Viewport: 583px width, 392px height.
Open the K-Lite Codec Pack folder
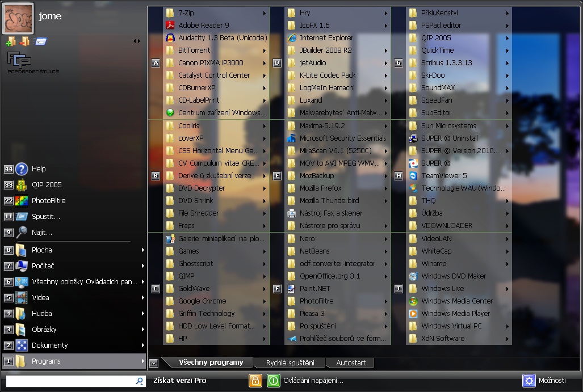pyautogui.click(x=338, y=75)
